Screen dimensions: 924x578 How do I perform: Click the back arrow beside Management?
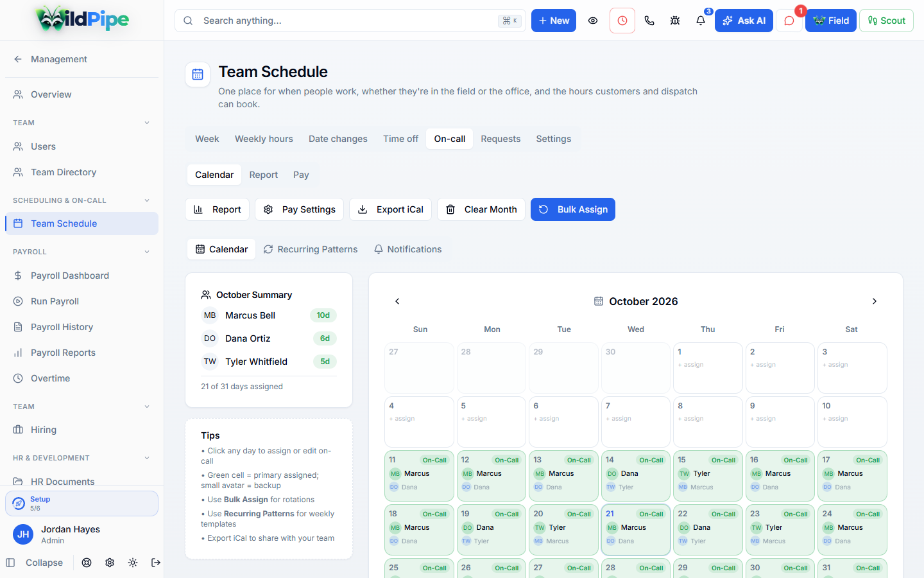[x=18, y=59]
